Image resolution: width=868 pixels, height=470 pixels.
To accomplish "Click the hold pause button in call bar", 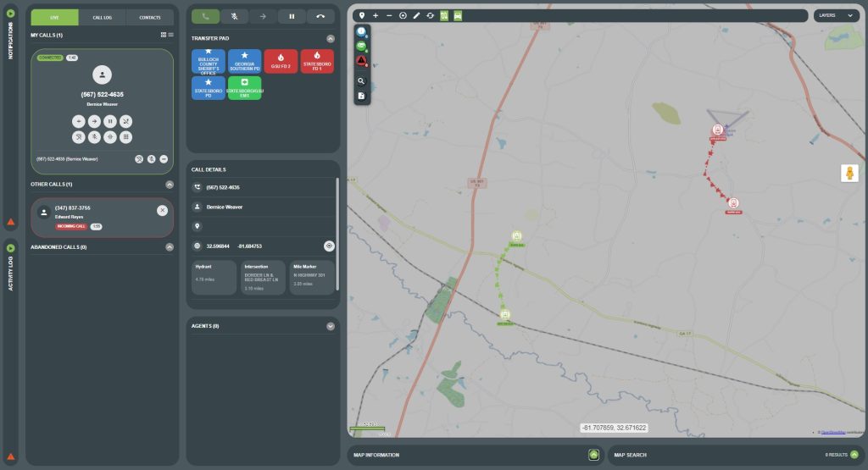I will pyautogui.click(x=292, y=16).
